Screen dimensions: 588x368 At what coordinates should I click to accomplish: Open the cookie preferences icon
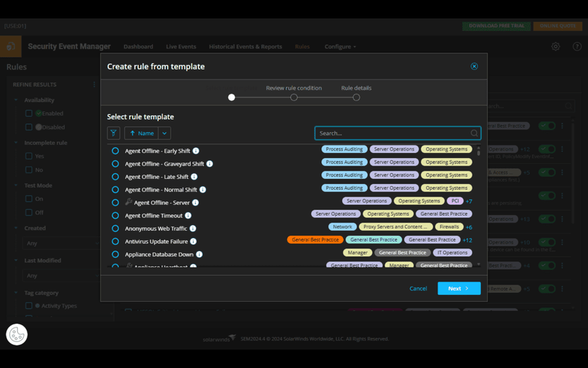coord(17,334)
